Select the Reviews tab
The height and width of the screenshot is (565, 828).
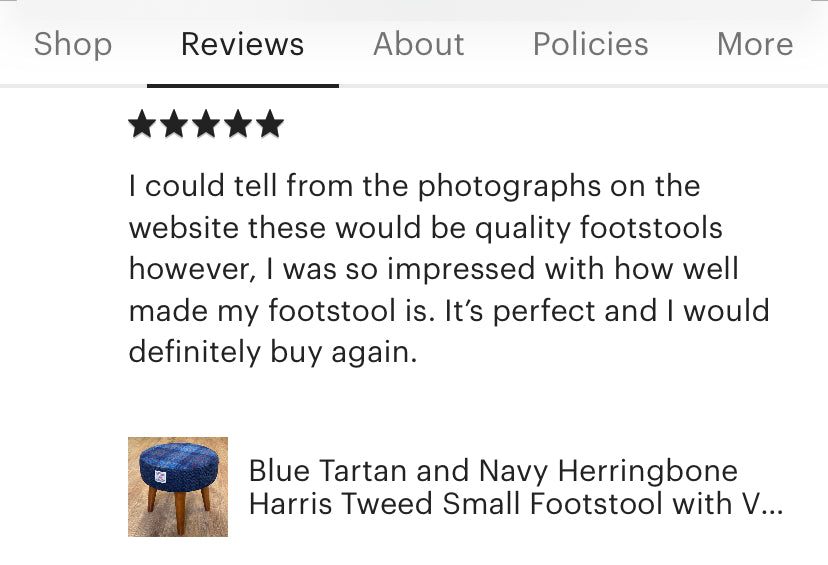[x=242, y=44]
